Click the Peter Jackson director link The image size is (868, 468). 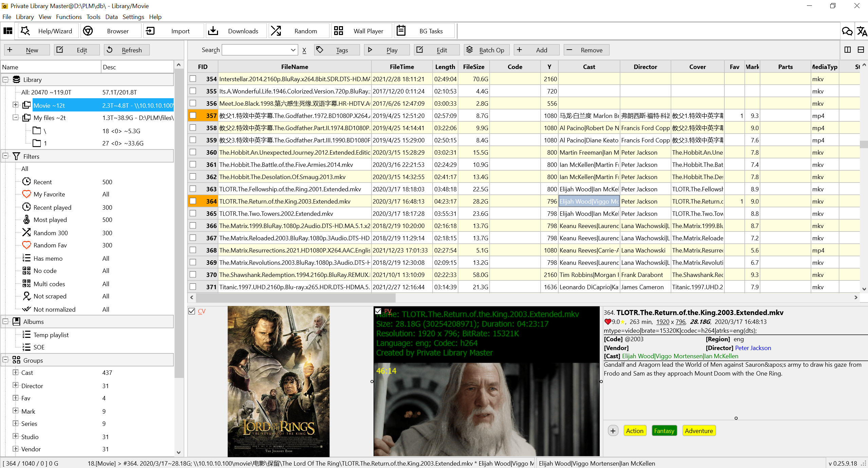point(753,348)
